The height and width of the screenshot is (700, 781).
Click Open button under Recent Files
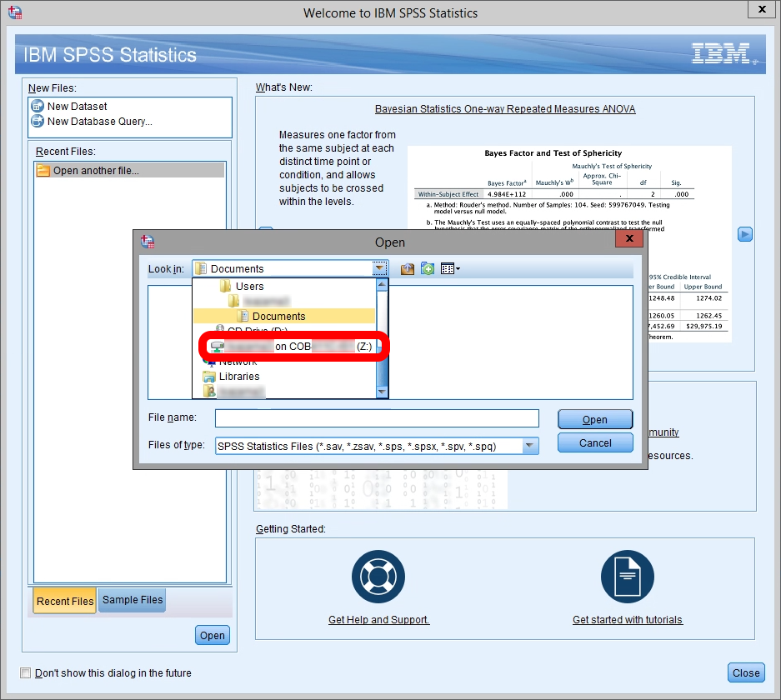tap(213, 635)
